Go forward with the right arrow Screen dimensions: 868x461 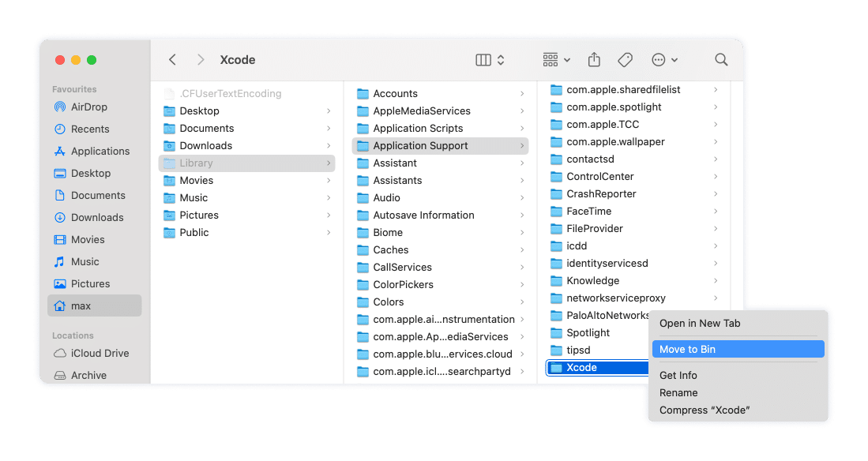(x=201, y=60)
